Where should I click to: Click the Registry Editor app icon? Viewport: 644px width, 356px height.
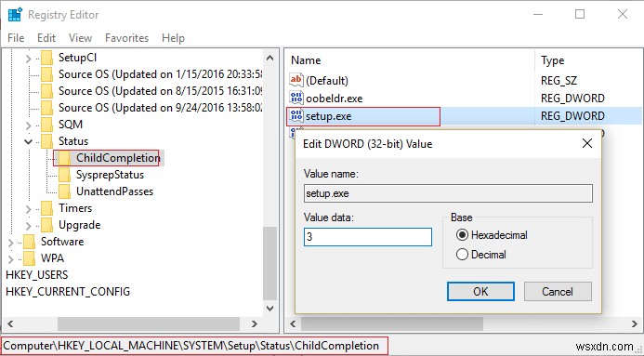(15, 14)
